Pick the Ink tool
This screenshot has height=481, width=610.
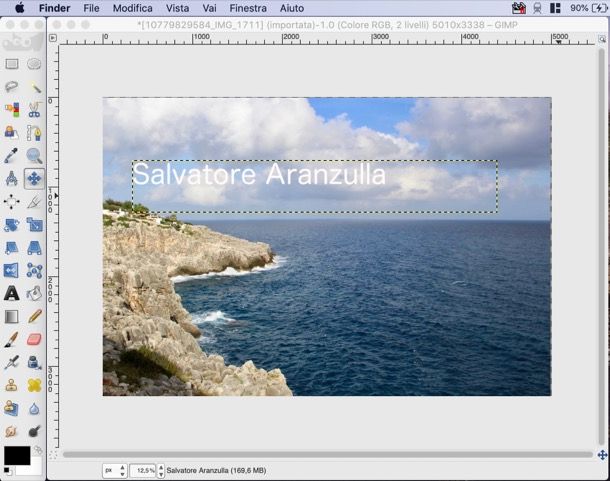point(34,362)
